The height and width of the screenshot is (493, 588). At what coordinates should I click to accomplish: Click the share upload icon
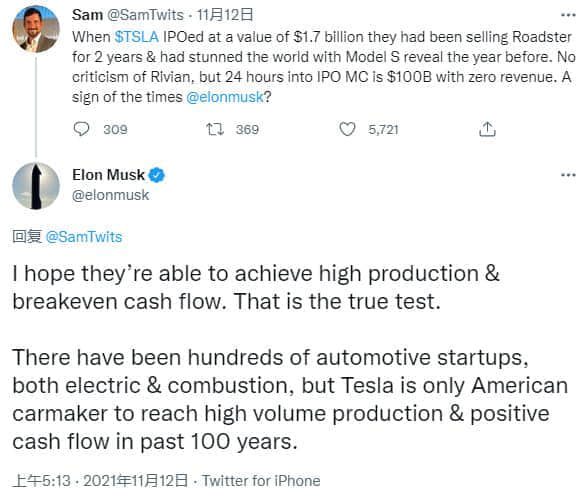487,129
